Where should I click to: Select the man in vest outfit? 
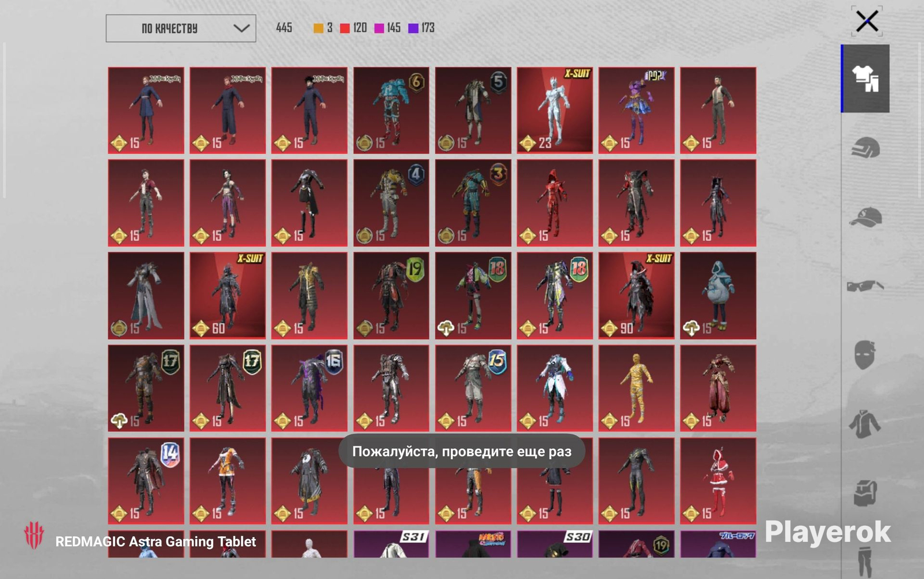718,110
